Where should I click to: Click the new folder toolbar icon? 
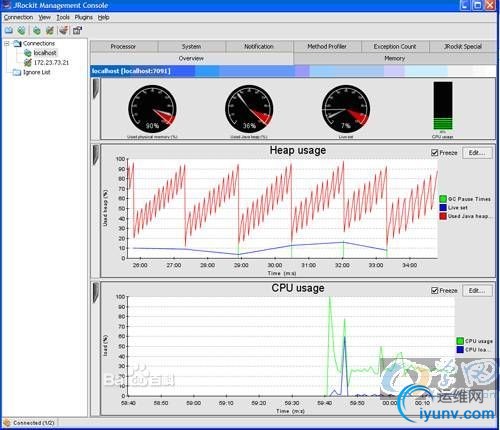[9, 31]
